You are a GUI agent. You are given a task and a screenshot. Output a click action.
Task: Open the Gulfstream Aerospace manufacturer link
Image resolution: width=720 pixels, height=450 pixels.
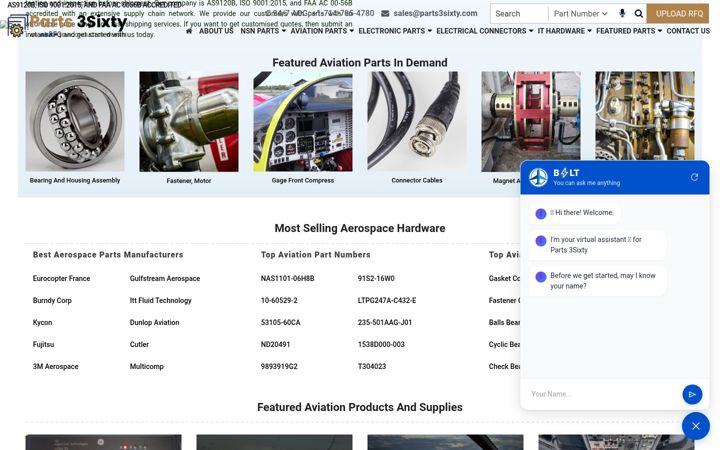click(x=165, y=278)
